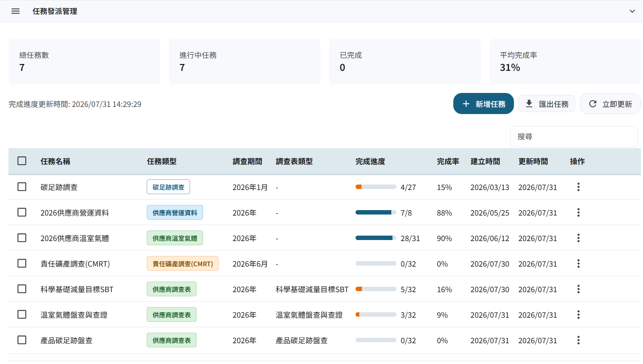Click the 新增任務 button
This screenshot has width=643, height=364.
483,104
